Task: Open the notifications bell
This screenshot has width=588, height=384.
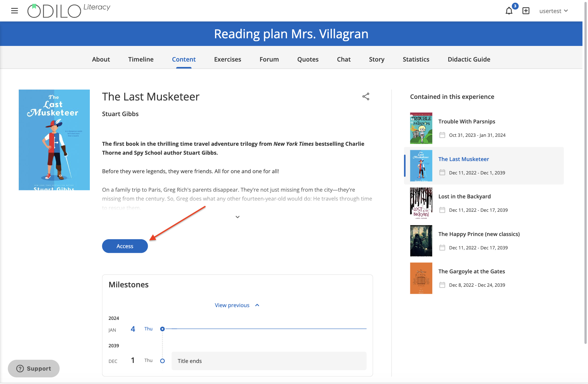Action: pos(509,11)
